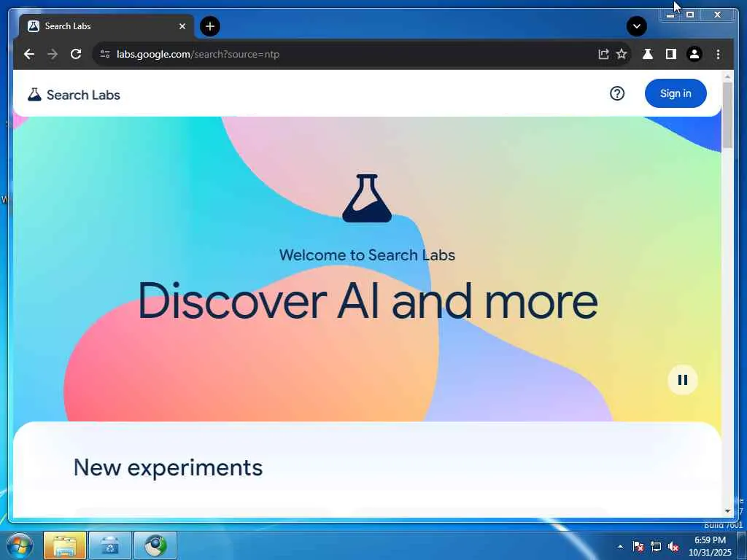View site information icon in address bar
Image resolution: width=747 pixels, height=560 pixels.
(x=105, y=54)
